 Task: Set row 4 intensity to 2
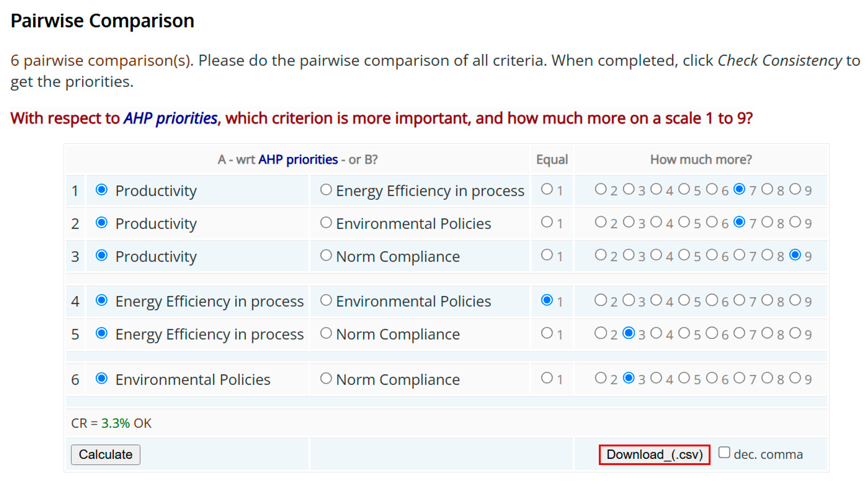(x=601, y=300)
